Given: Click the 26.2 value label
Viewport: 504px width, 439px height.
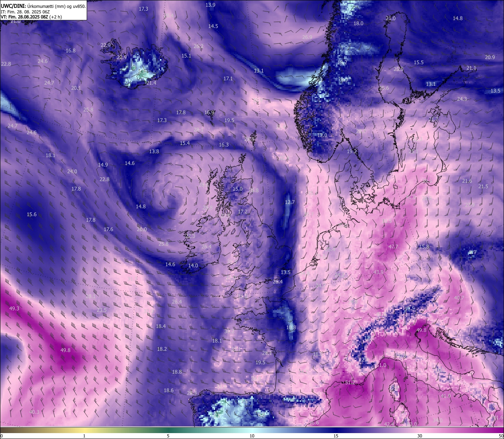Looking at the screenshot, I should 198,46.
